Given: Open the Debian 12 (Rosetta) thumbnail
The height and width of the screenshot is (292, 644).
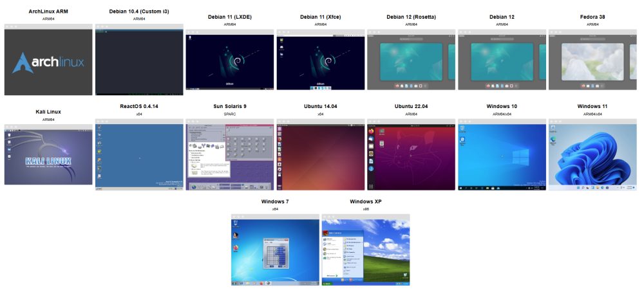Looking at the screenshot, I should coord(411,60).
